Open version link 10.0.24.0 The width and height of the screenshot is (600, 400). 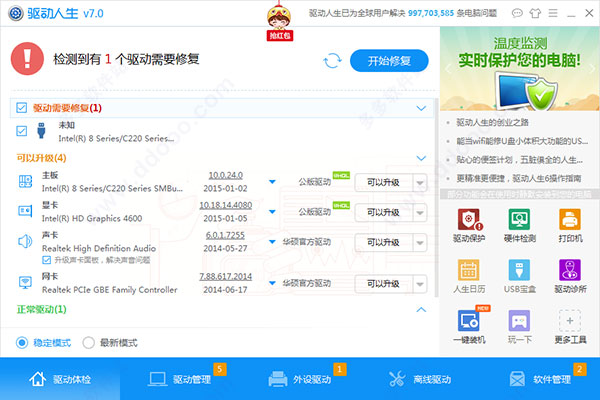coord(225,175)
